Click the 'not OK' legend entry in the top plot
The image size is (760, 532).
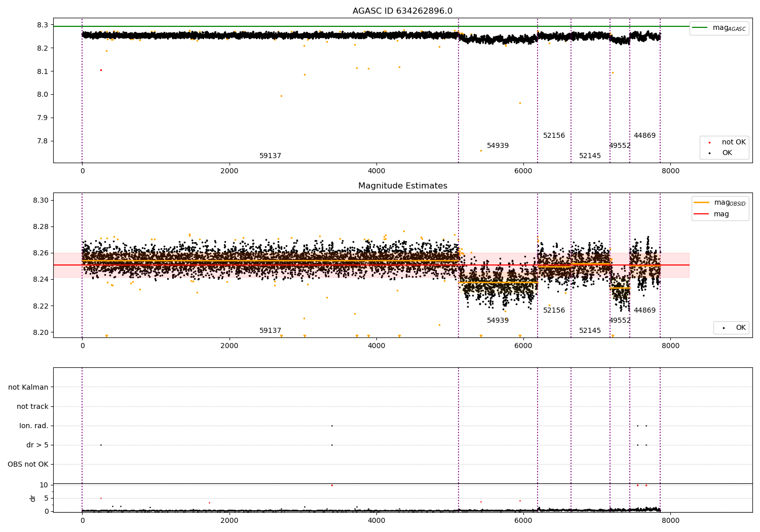[x=727, y=142]
